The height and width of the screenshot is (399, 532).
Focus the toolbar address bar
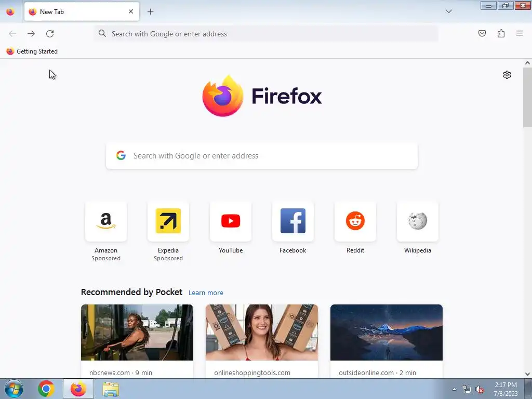click(x=267, y=34)
